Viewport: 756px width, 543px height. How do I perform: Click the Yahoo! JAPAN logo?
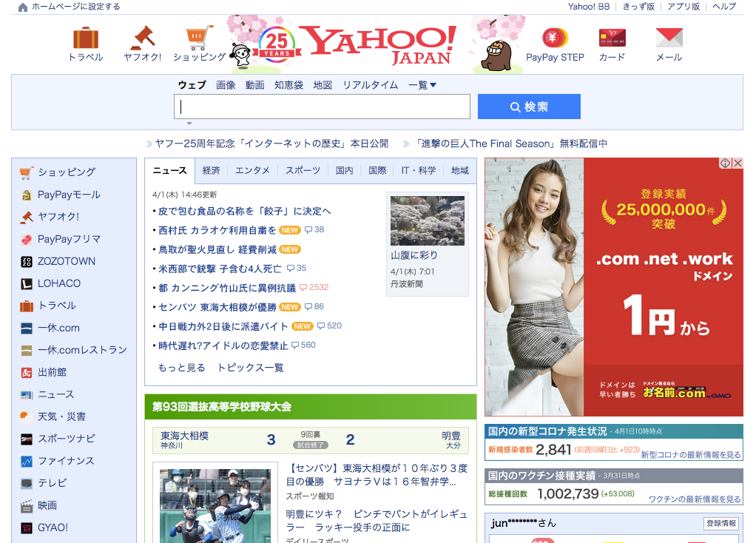(x=379, y=44)
